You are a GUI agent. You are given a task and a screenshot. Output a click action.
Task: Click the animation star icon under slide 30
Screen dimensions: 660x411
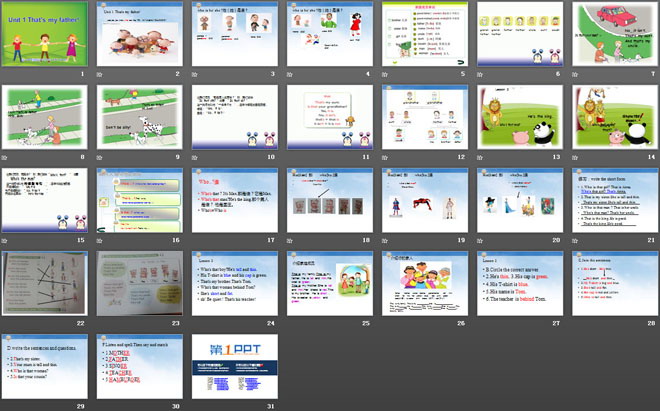pyautogui.click(x=99, y=407)
